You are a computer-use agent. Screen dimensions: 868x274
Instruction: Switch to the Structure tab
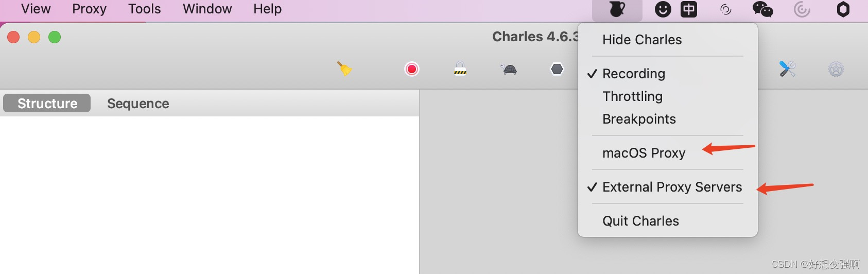coord(47,103)
